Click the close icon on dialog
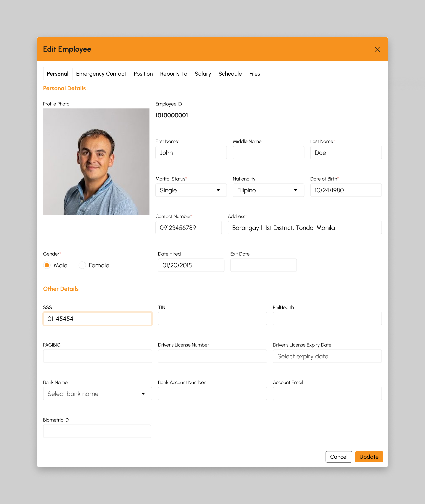 (x=377, y=49)
